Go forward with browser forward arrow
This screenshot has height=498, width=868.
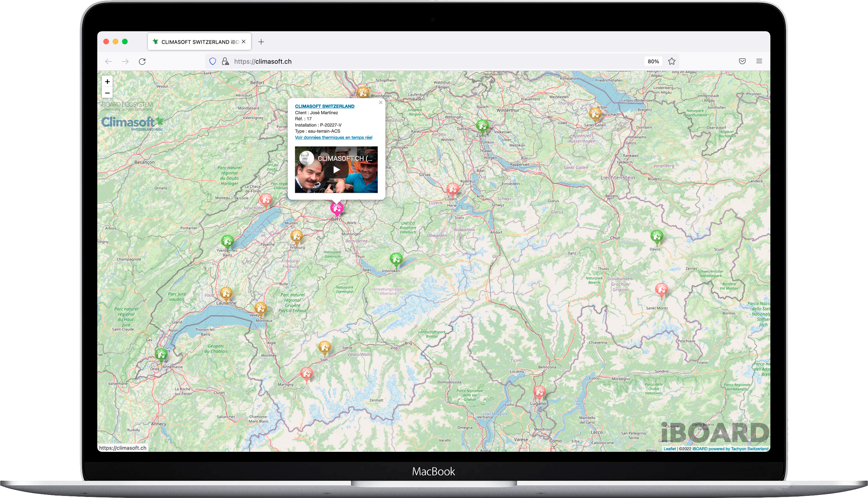[x=125, y=61]
